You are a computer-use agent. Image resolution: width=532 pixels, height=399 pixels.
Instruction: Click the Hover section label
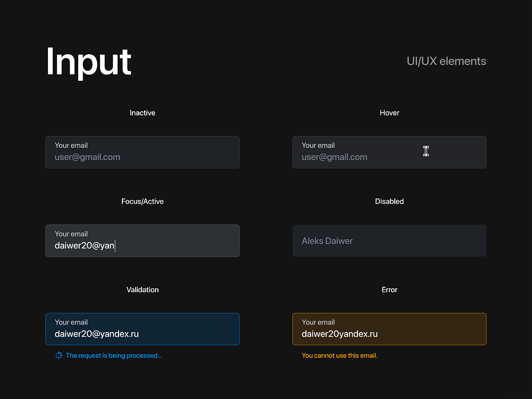click(x=389, y=113)
